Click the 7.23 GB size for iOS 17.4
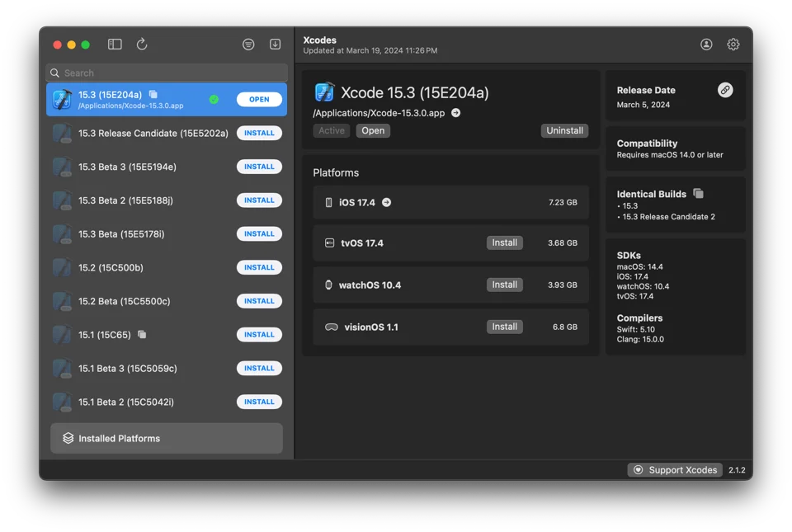 pos(563,202)
